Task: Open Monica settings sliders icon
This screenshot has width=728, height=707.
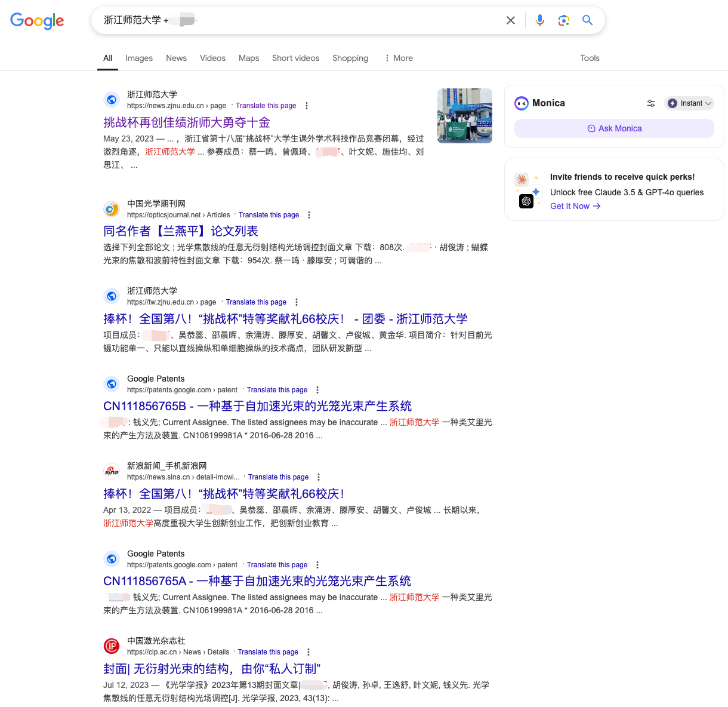Action: coord(650,103)
